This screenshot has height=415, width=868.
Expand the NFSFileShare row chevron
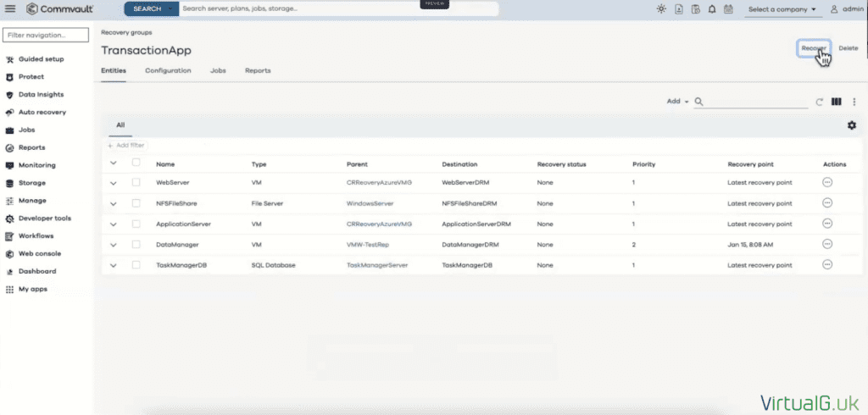tap(114, 203)
